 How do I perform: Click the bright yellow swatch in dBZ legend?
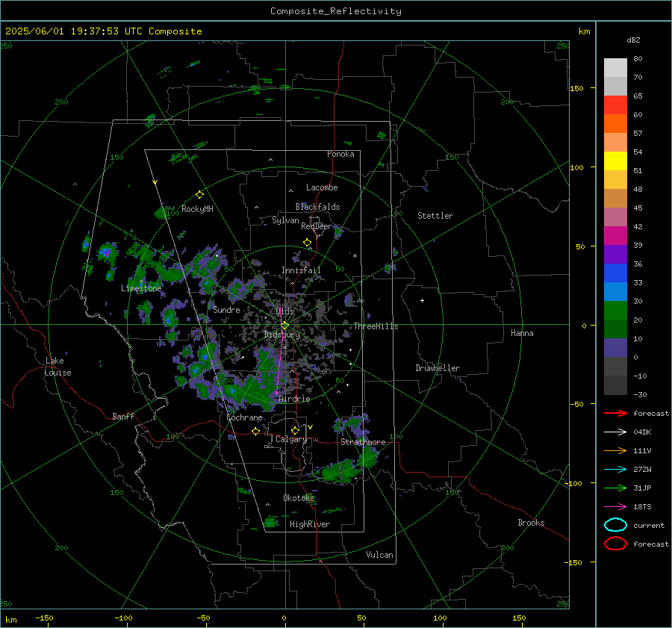pyautogui.click(x=615, y=161)
